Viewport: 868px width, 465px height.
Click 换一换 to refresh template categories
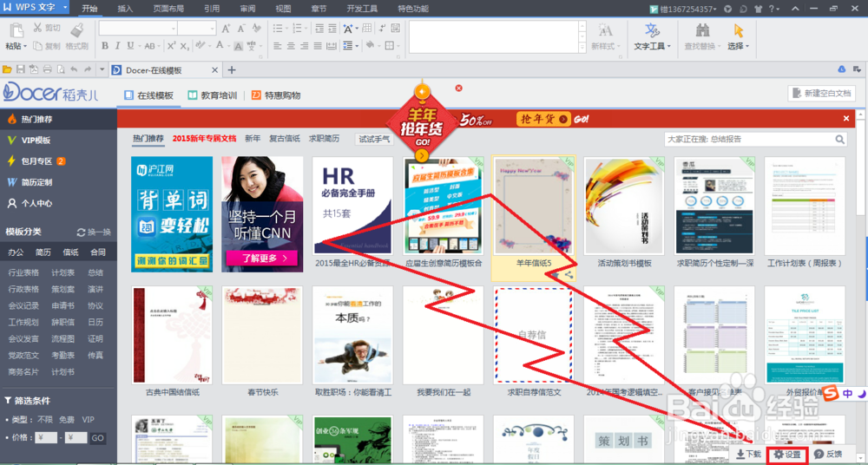point(94,232)
